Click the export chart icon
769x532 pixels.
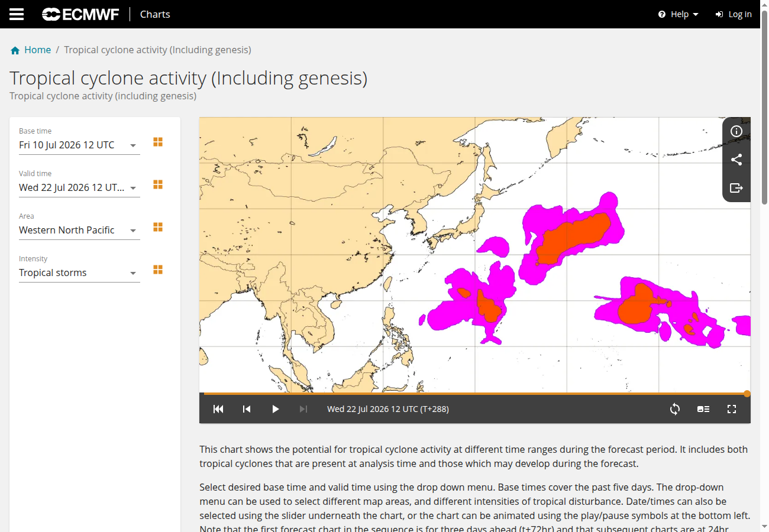(736, 188)
